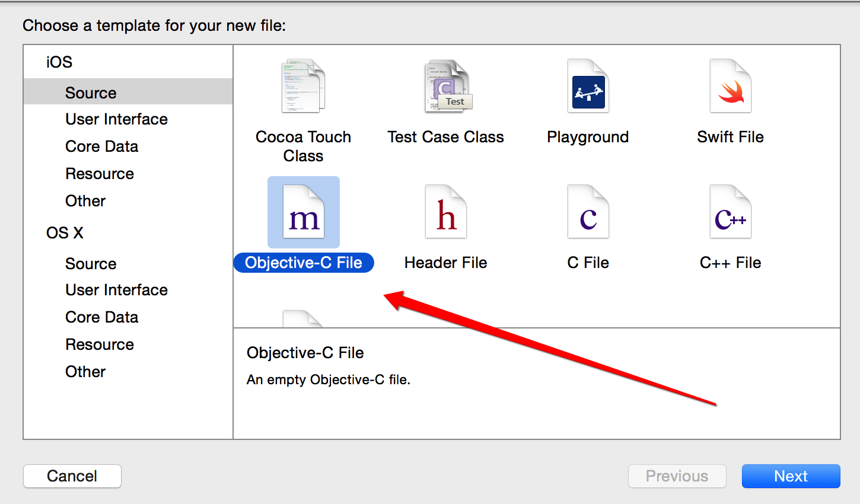Select Source under OS X section
This screenshot has width=860, height=504.
pos(91,264)
